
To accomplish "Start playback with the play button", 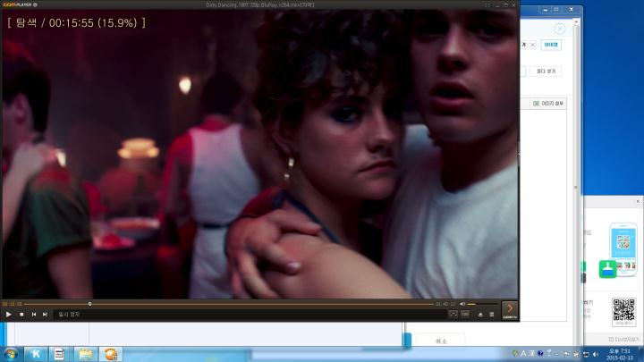I will coord(9,315).
